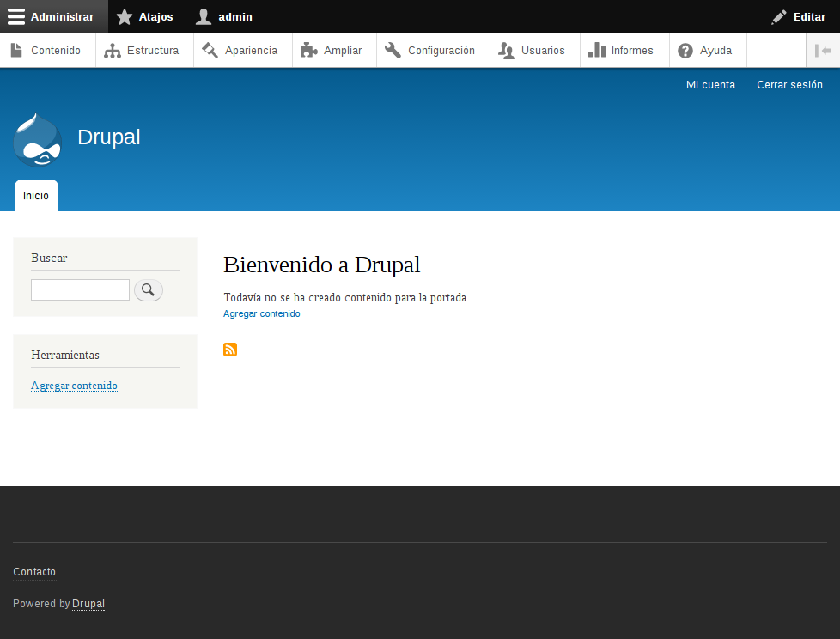Screen dimensions: 840x639
Task: Click the magnifying glass search button
Action: tap(149, 289)
